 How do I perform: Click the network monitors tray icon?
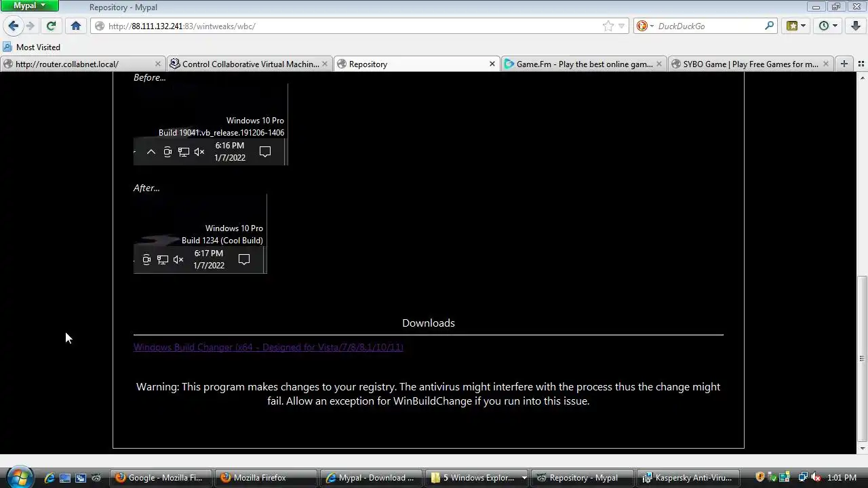[803, 477]
